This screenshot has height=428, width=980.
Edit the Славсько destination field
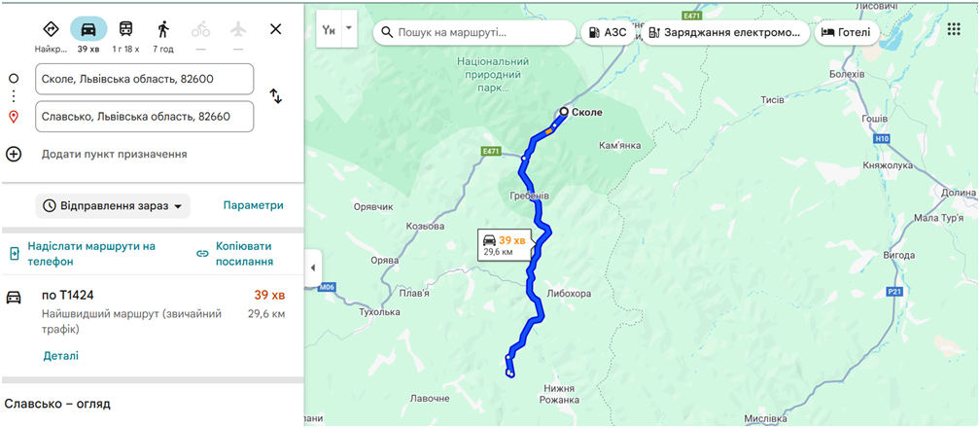pos(144,117)
